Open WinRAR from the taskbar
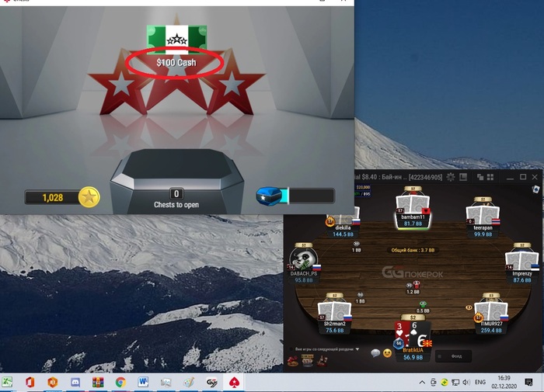This screenshot has width=544, height=392. [98, 382]
